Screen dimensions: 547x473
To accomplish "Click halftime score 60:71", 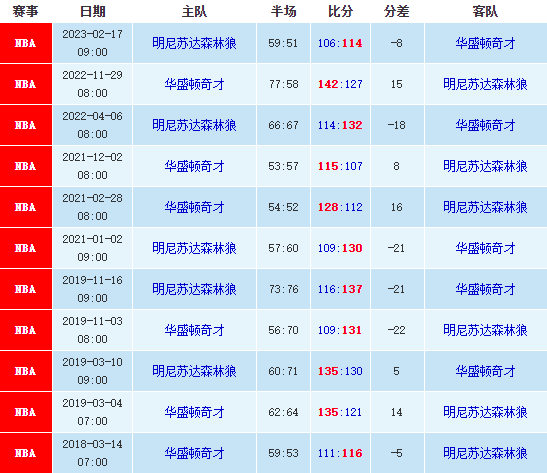I will tap(283, 371).
